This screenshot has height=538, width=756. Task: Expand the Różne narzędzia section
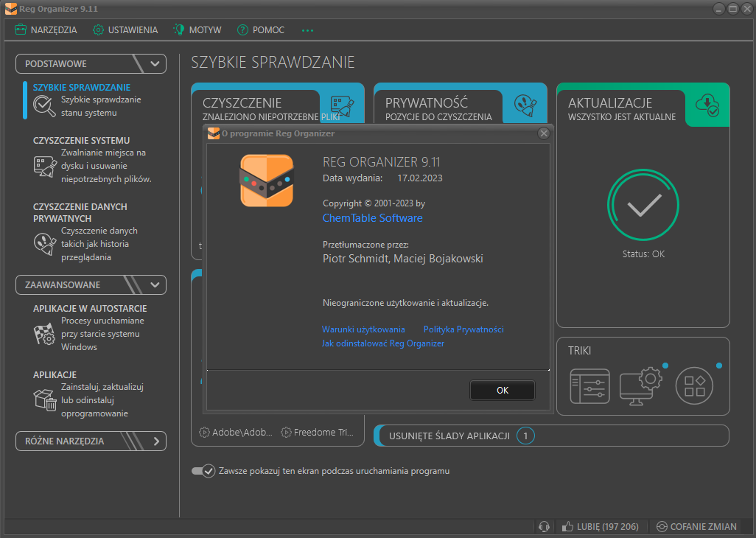tap(91, 441)
